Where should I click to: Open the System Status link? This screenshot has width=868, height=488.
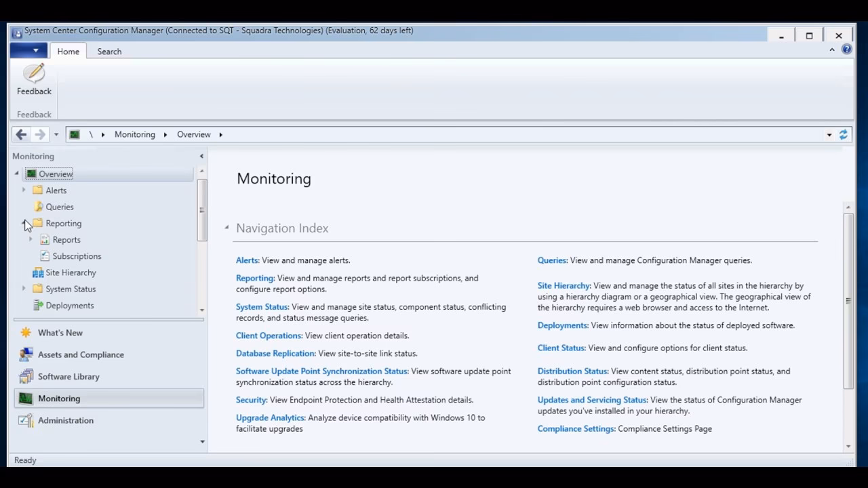coord(262,307)
